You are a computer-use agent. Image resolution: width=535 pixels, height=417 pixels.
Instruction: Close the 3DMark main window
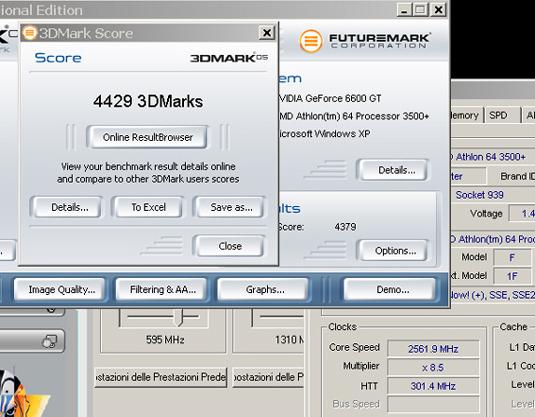[438, 10]
